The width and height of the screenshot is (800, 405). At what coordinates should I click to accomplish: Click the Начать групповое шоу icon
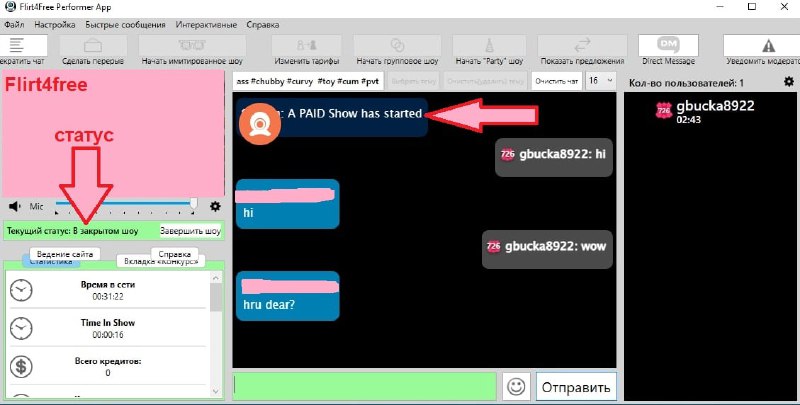pos(397,45)
